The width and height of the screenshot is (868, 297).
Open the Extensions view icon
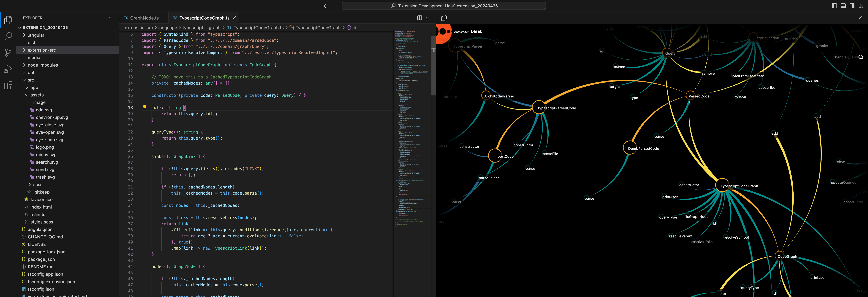(8, 85)
